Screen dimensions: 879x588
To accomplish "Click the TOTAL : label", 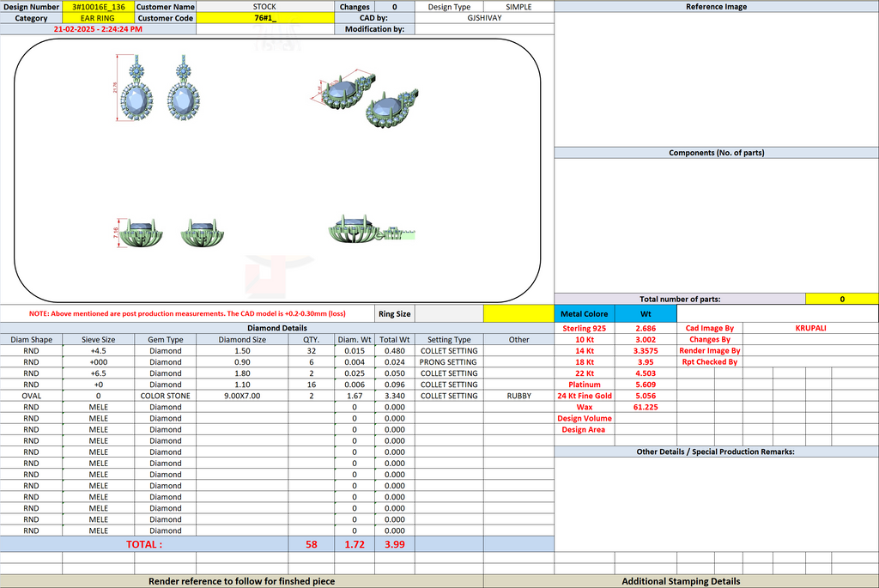I will click(144, 543).
